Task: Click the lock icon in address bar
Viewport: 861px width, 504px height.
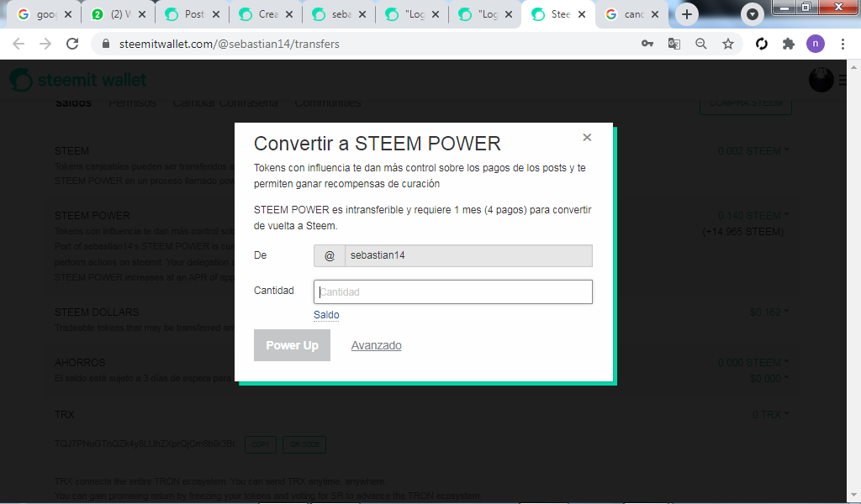Action: tap(106, 44)
